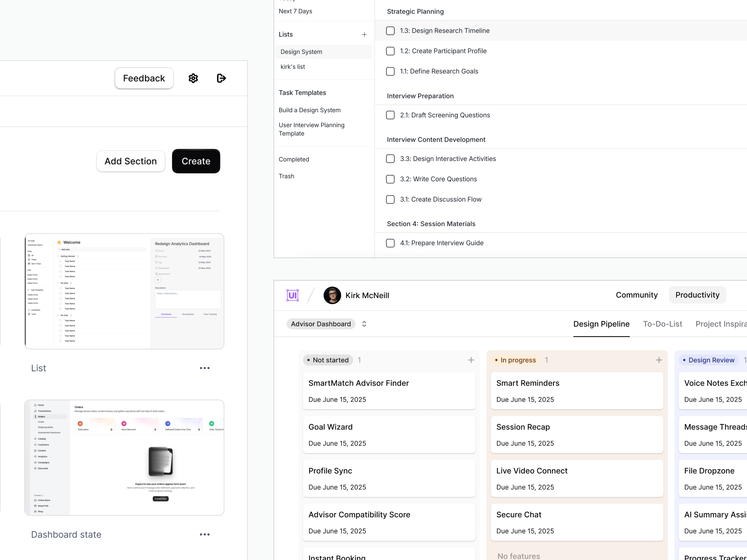This screenshot has width=747, height=560.
Task: Open the Dashboard state thumbnail preview
Action: click(x=124, y=458)
